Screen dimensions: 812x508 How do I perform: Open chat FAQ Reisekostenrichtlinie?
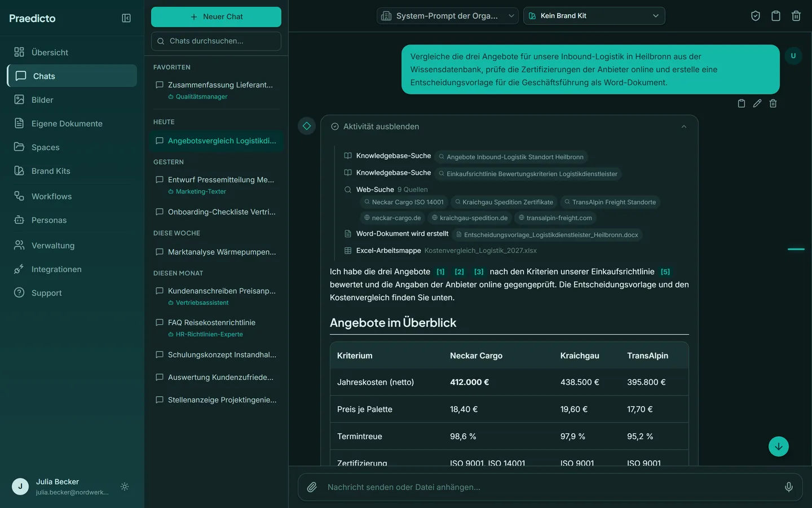pyautogui.click(x=216, y=327)
